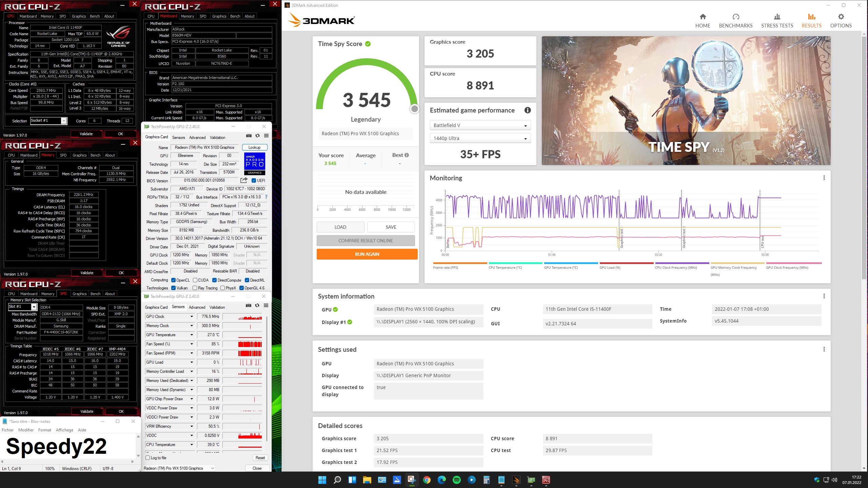Click the 3DMark vertical scrollbar thumb
This screenshot has width=868, height=488.
coord(864,158)
